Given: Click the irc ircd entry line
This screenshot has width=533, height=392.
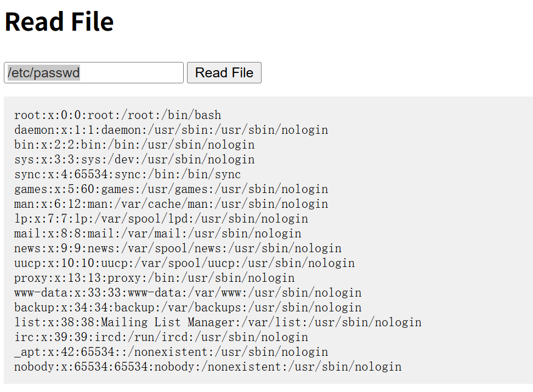Looking at the screenshot, I should pos(161,337).
